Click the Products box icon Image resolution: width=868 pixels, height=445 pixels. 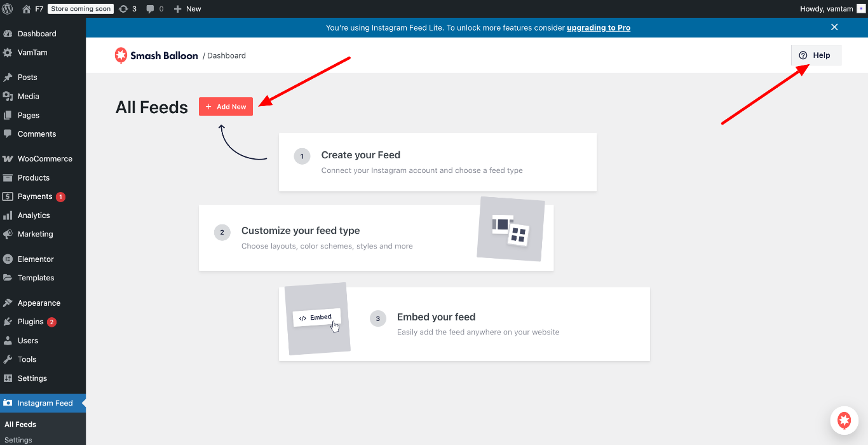point(8,178)
